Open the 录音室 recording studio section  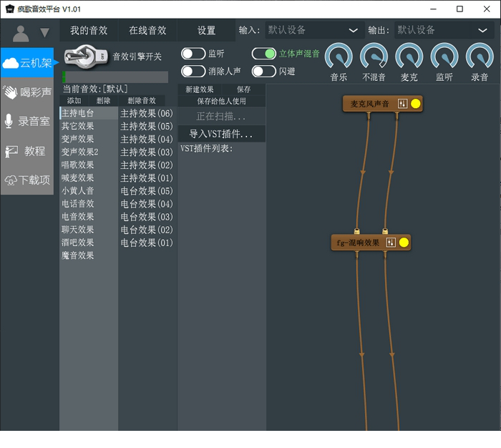click(27, 121)
